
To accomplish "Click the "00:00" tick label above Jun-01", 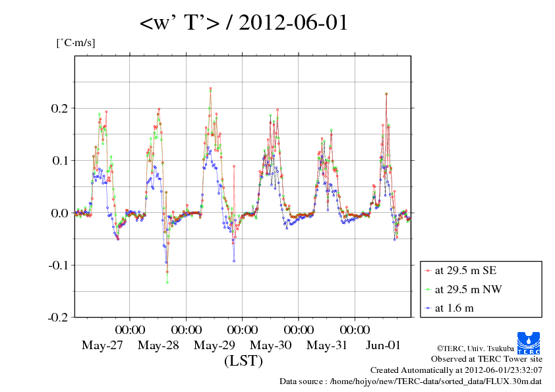I will pyautogui.click(x=355, y=329).
